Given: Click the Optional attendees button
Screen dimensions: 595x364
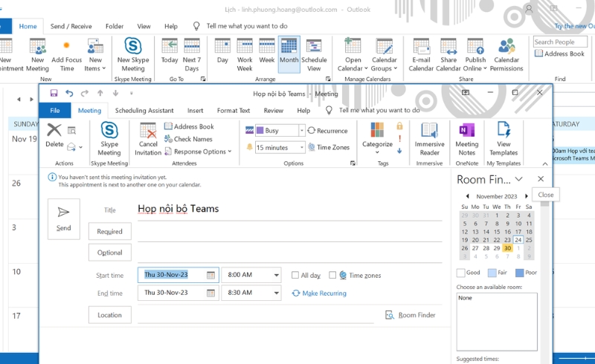Looking at the screenshot, I should (109, 253).
